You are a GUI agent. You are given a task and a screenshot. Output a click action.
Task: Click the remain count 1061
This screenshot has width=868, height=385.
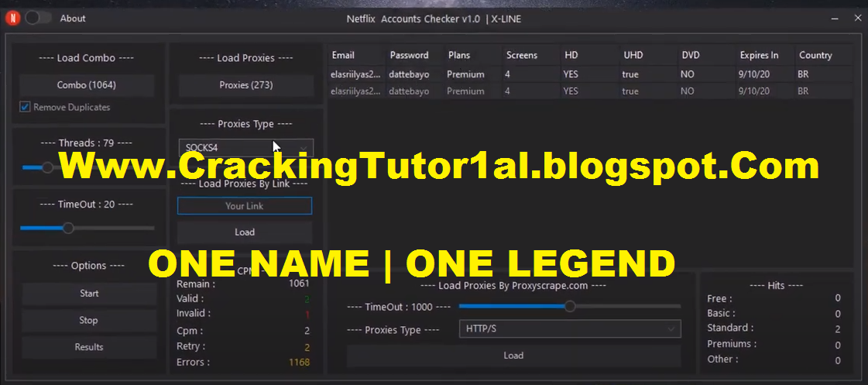299,284
